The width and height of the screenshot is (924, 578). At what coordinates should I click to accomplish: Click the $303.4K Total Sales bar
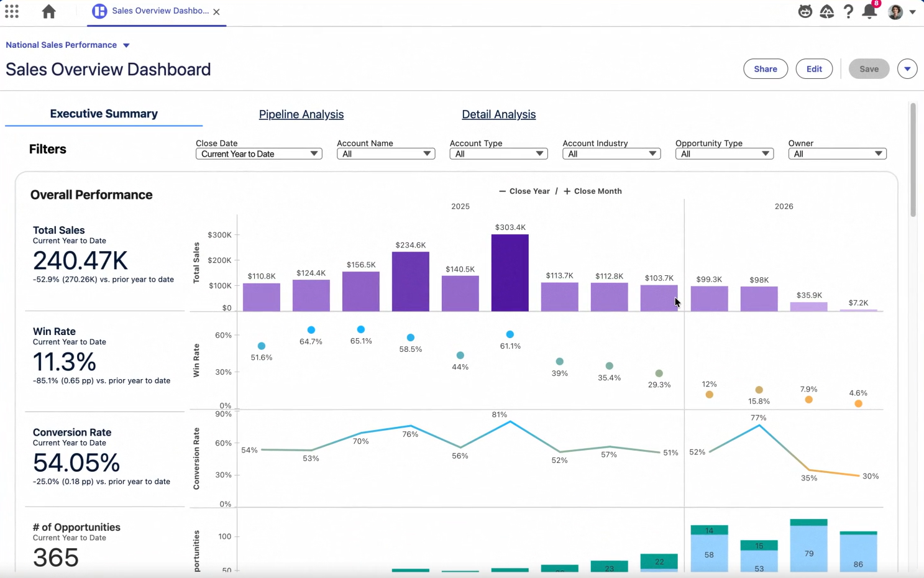pyautogui.click(x=510, y=273)
